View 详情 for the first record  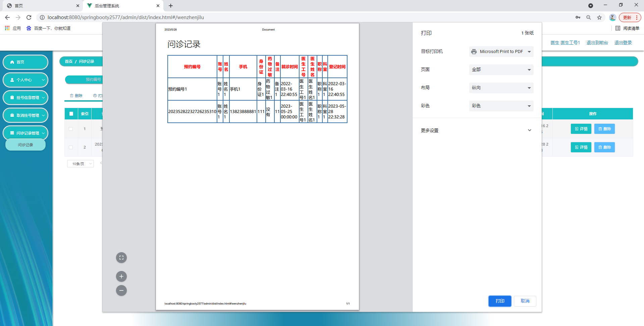[581, 129]
